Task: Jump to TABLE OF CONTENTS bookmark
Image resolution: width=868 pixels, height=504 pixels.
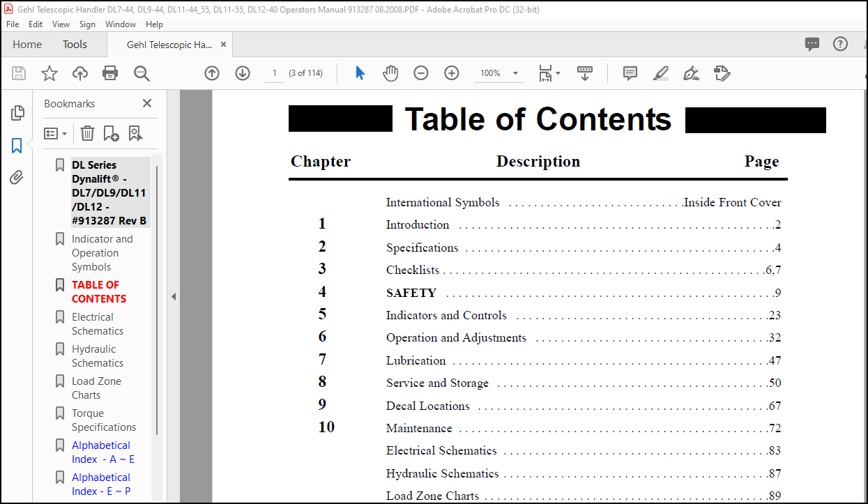Action: (99, 292)
